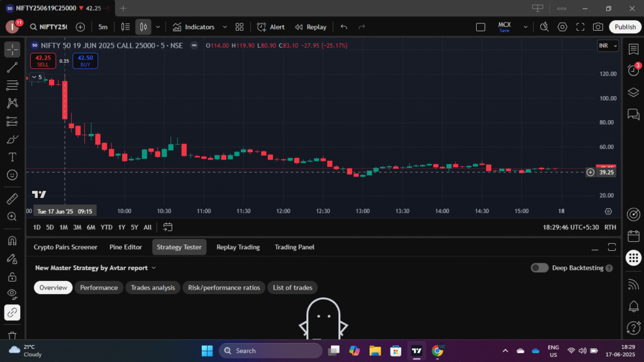Select the candlestick chart type button
This screenshot has height=362, width=644.
click(143, 27)
